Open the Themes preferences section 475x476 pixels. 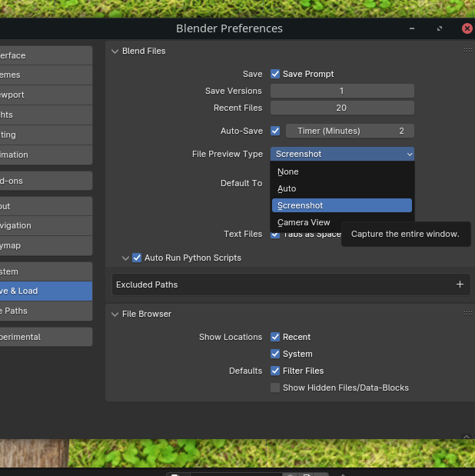tap(45, 75)
